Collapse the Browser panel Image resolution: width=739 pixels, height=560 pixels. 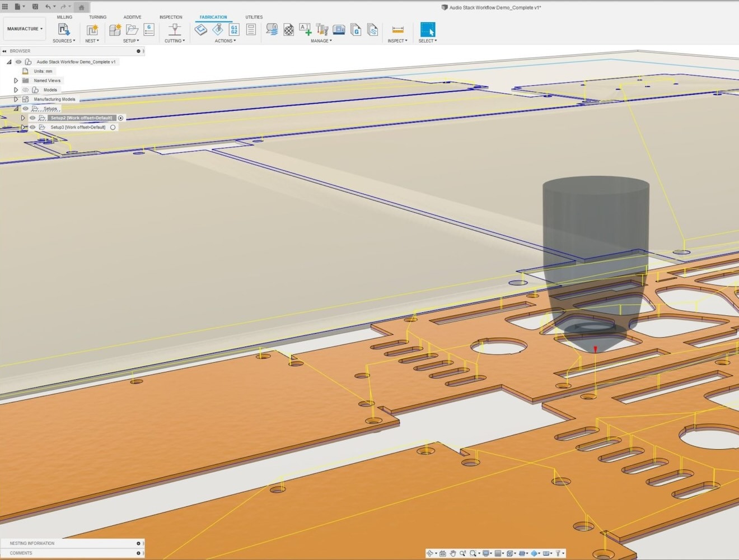point(4,51)
